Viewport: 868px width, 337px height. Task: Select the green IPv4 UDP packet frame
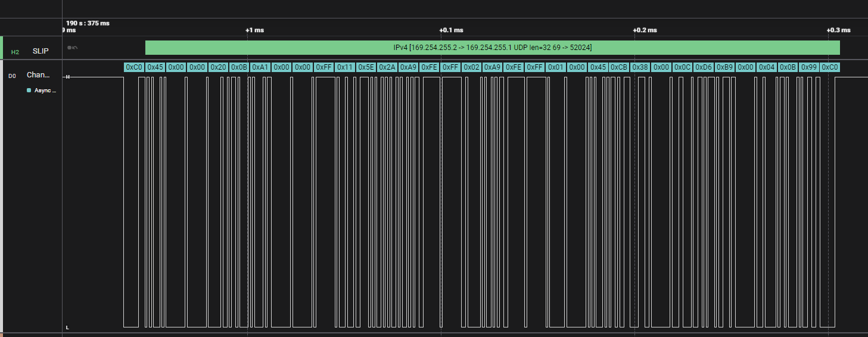pyautogui.click(x=492, y=48)
